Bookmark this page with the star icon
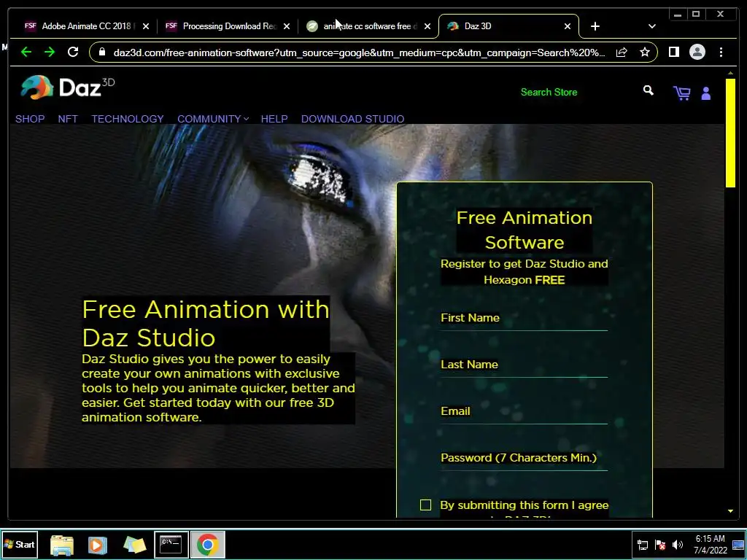Viewport: 747px width, 560px height. pos(645,52)
